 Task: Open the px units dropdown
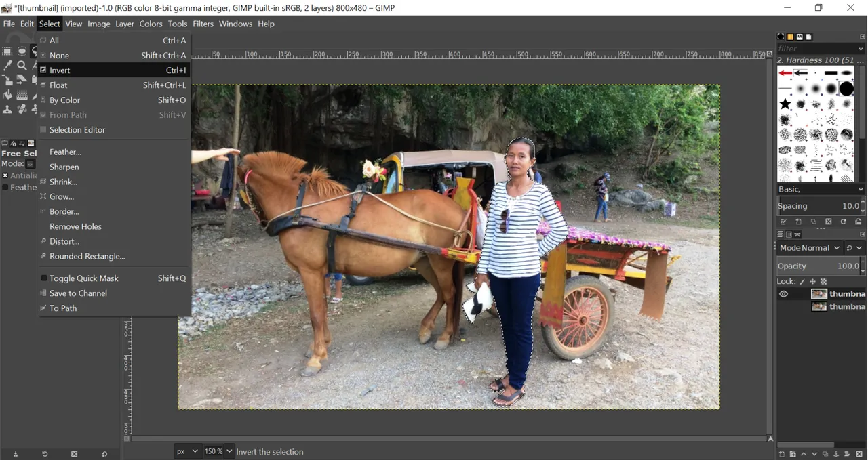pyautogui.click(x=188, y=451)
